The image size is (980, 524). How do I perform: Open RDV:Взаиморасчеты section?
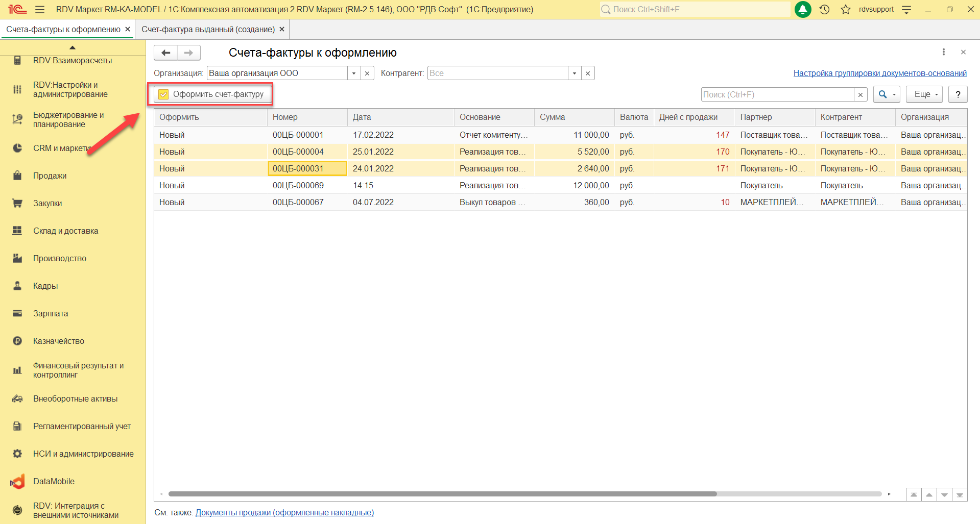coord(73,60)
